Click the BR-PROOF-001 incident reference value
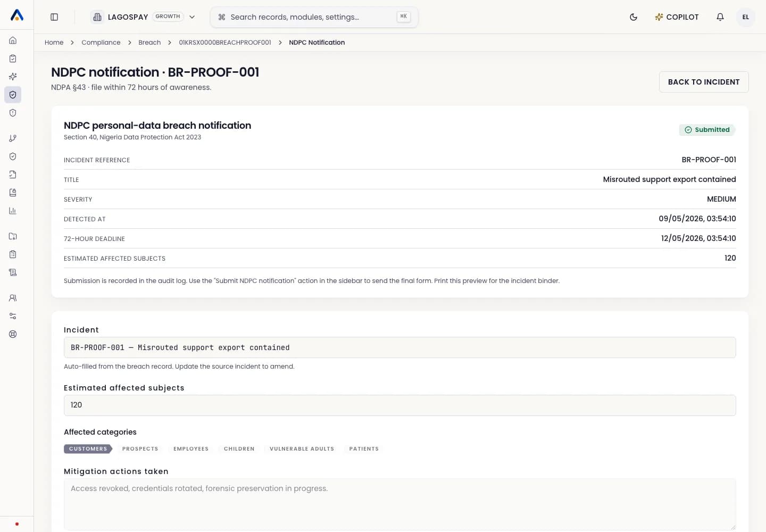The image size is (766, 532). point(709,160)
